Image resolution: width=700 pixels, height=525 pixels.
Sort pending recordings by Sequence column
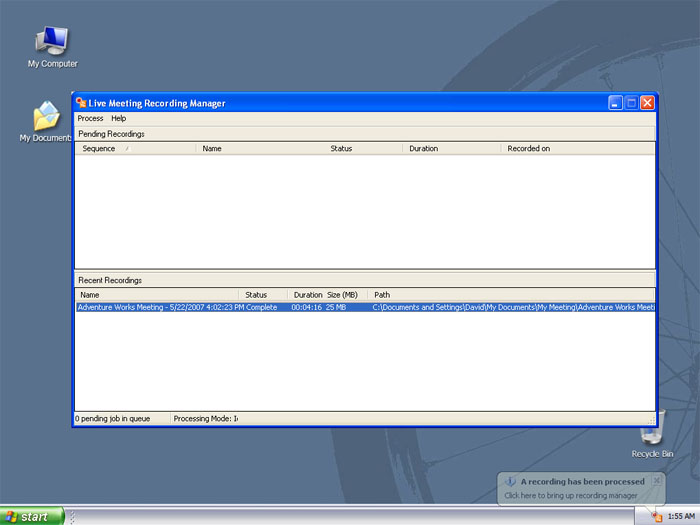pos(135,149)
